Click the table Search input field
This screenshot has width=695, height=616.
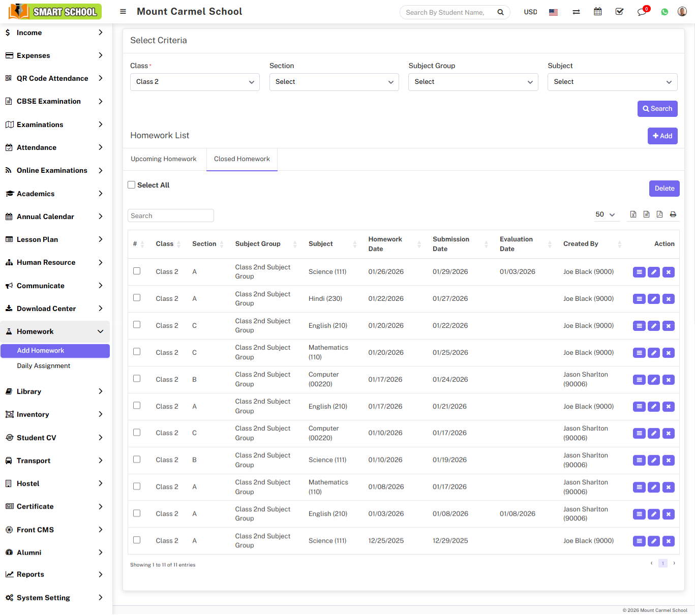(170, 215)
